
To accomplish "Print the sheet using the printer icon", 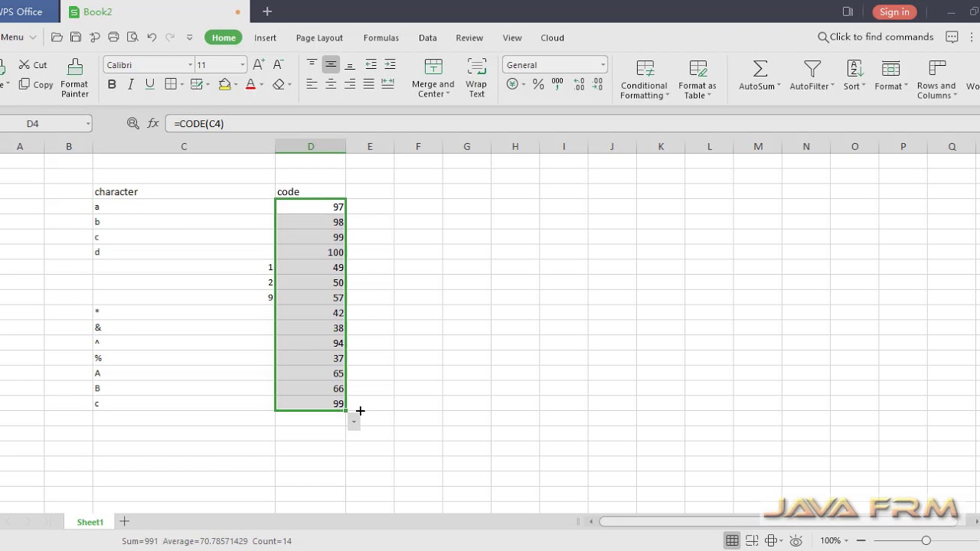I will 113,37.
